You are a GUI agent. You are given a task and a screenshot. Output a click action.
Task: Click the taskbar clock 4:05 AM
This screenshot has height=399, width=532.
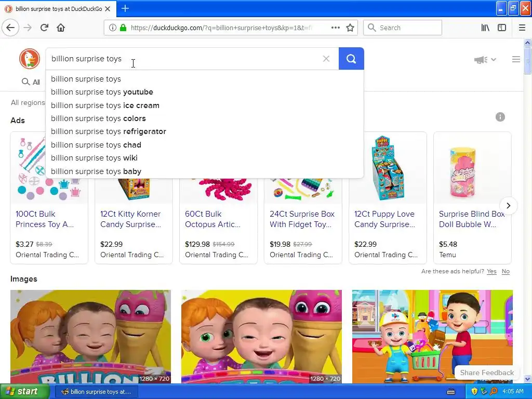point(513,392)
